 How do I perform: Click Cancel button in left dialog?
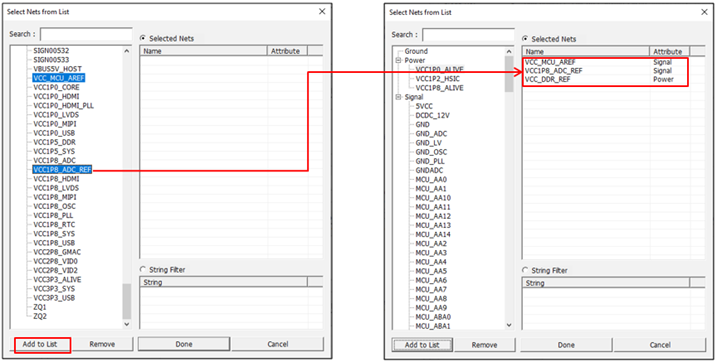[278, 344]
